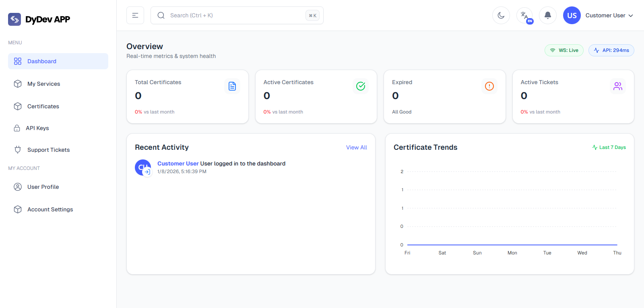
Task: Open the Last 7 Days range selector
Action: tap(609, 147)
